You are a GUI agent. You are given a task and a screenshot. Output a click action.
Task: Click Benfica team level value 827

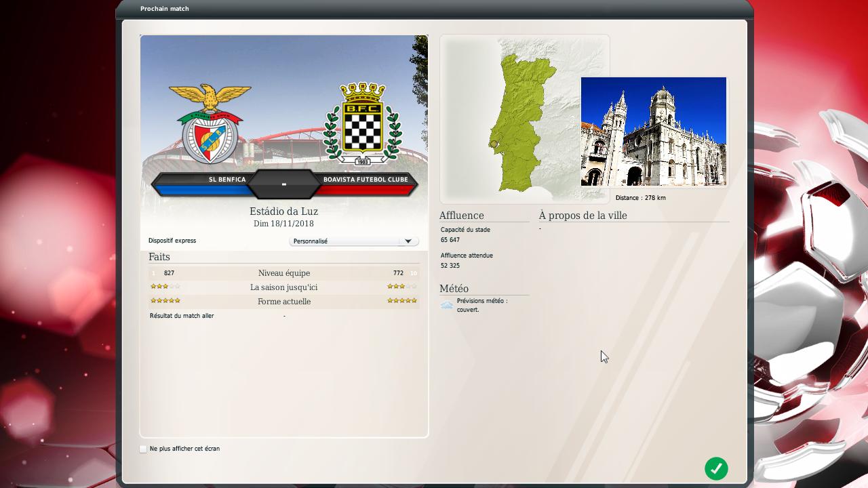click(x=169, y=273)
